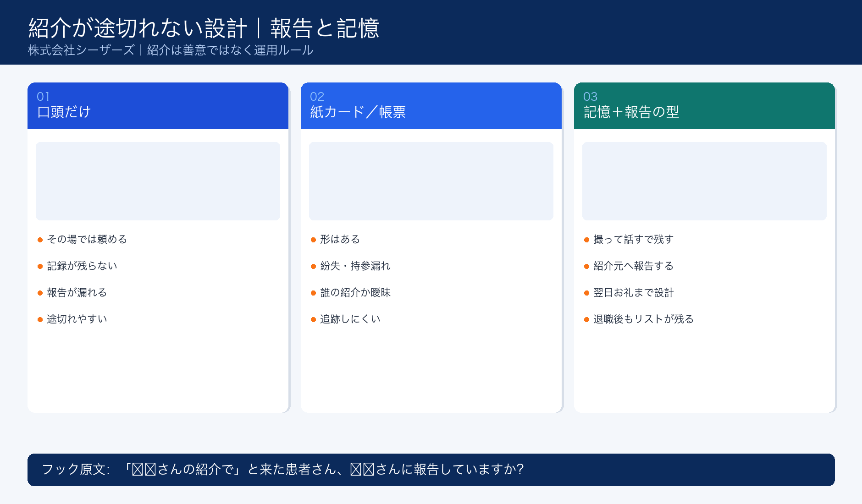Click the フック原文 footer banner text
The height and width of the screenshot is (504, 862).
[x=283, y=469]
